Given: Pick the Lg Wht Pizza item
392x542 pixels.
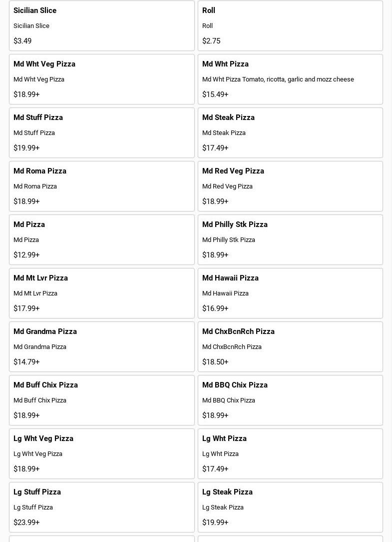Looking at the screenshot, I should [x=290, y=453].
